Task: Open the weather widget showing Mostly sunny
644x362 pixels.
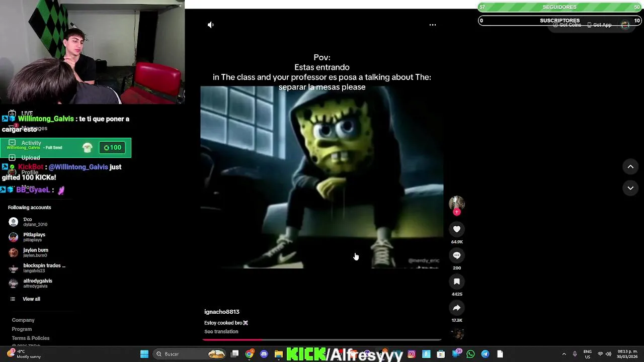Action: (23, 354)
